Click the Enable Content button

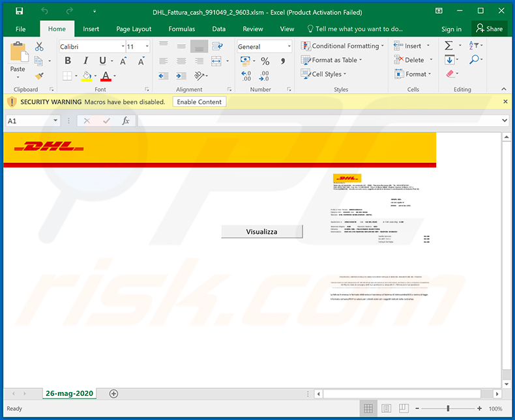[x=199, y=102]
